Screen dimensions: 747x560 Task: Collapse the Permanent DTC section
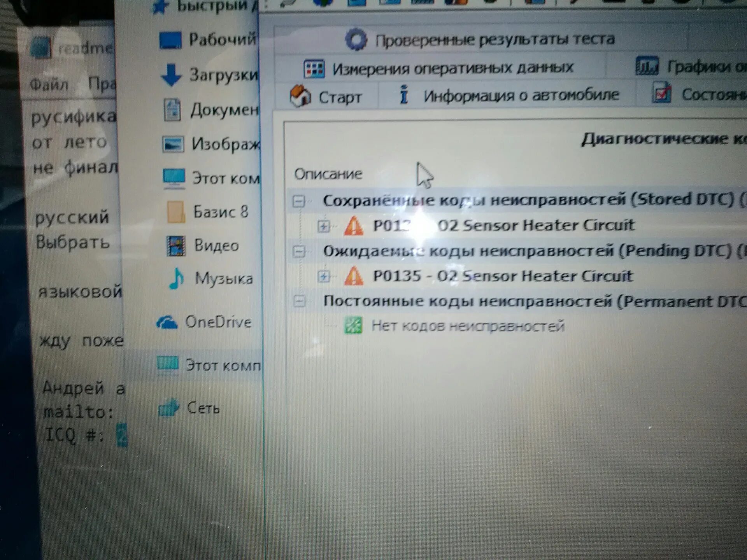point(299,301)
